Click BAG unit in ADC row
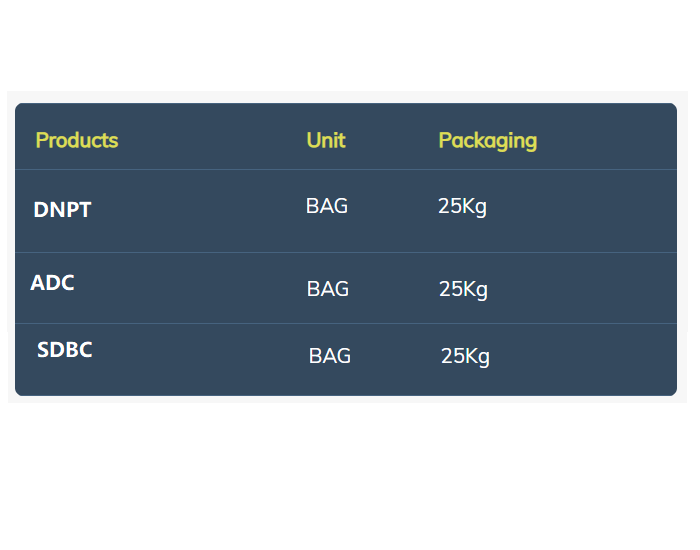The height and width of the screenshot is (550, 700). click(328, 289)
